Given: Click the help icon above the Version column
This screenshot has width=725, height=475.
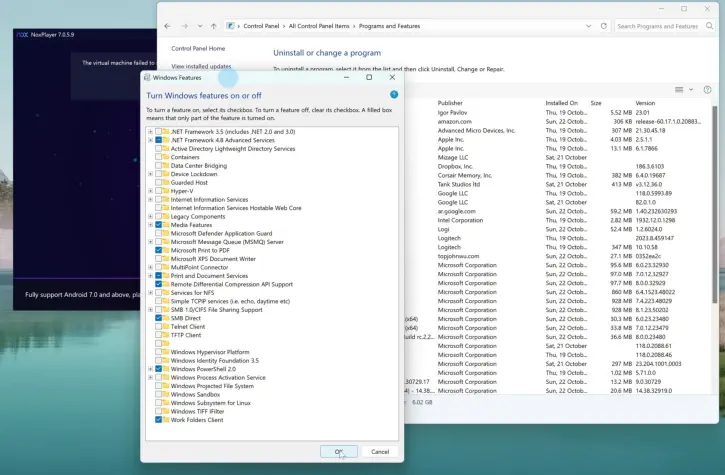Looking at the screenshot, I should click(708, 89).
